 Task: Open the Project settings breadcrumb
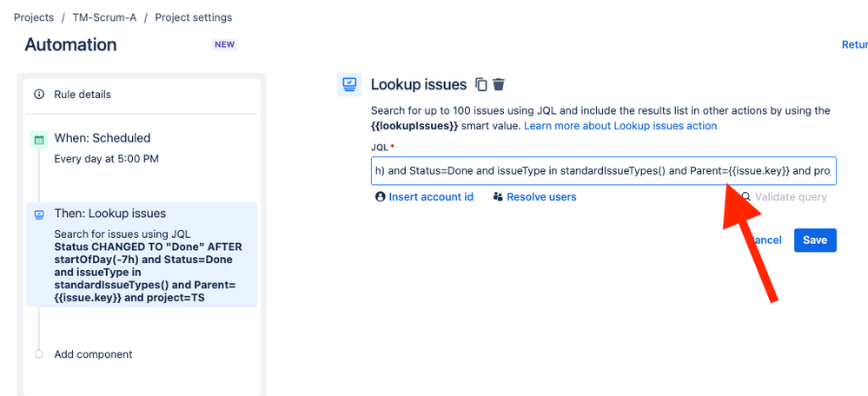click(193, 17)
